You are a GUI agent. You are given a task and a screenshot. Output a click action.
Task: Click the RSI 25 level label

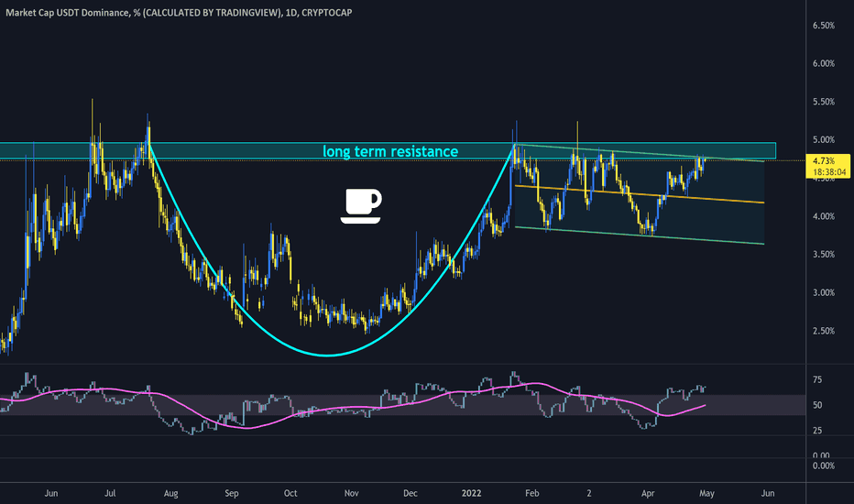[x=817, y=431]
